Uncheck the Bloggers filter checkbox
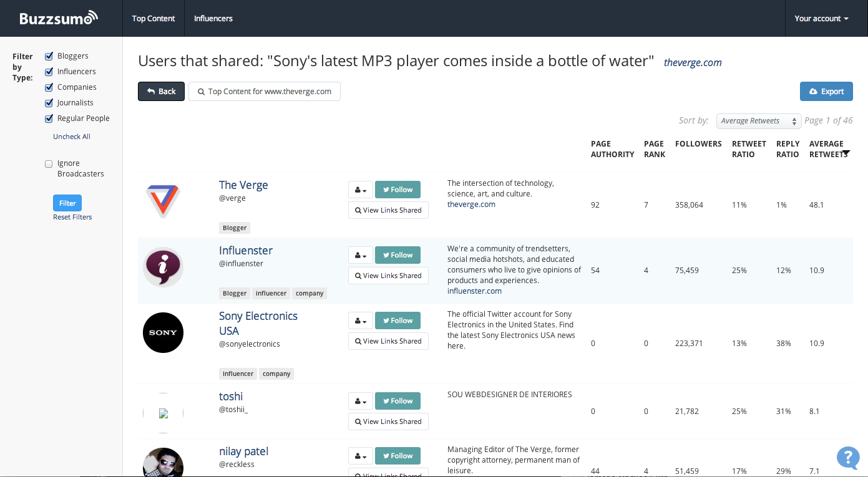Image resolution: width=868 pixels, height=477 pixels. 49,55
